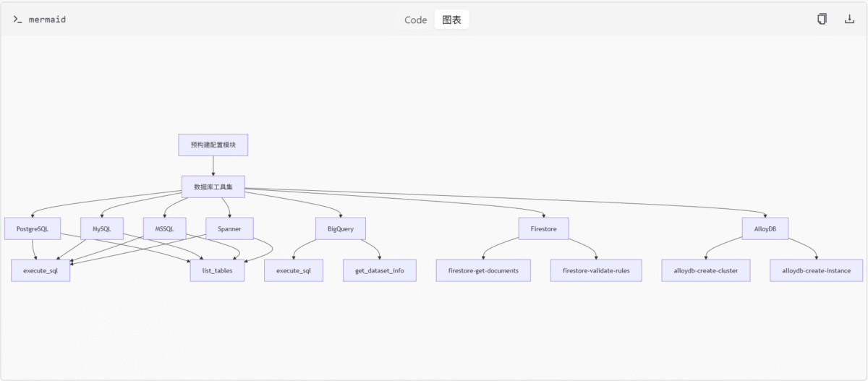Click the firestore-validate-rules node
868x381 pixels.
tap(596, 270)
